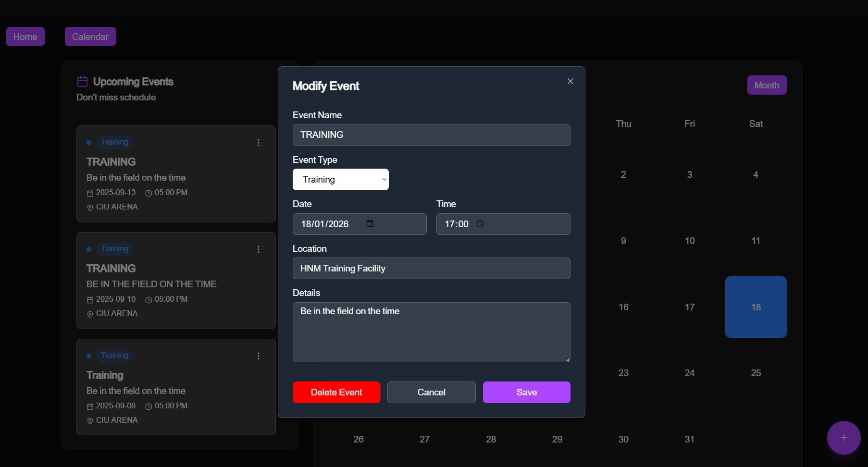Open the clock icon in the Time field
Screen dimensions: 868x467
[x=480, y=224]
